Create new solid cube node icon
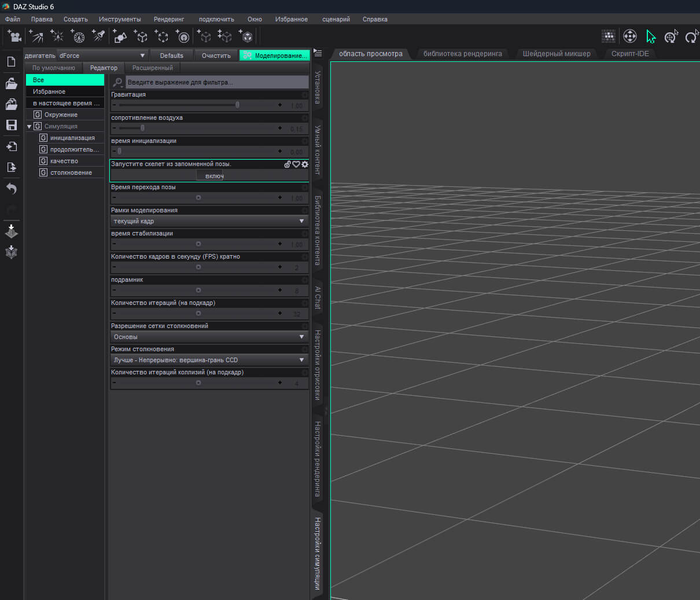Screen dimensions: 700x600 246,36
